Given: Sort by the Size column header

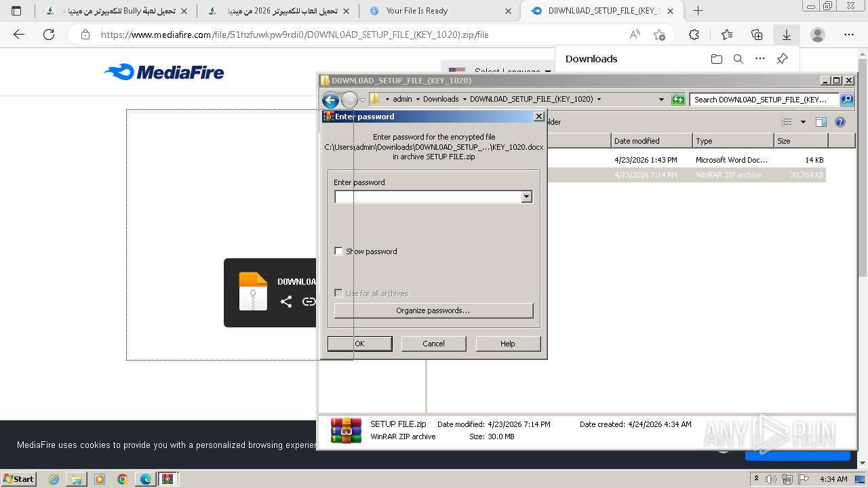Looking at the screenshot, I should point(801,141).
